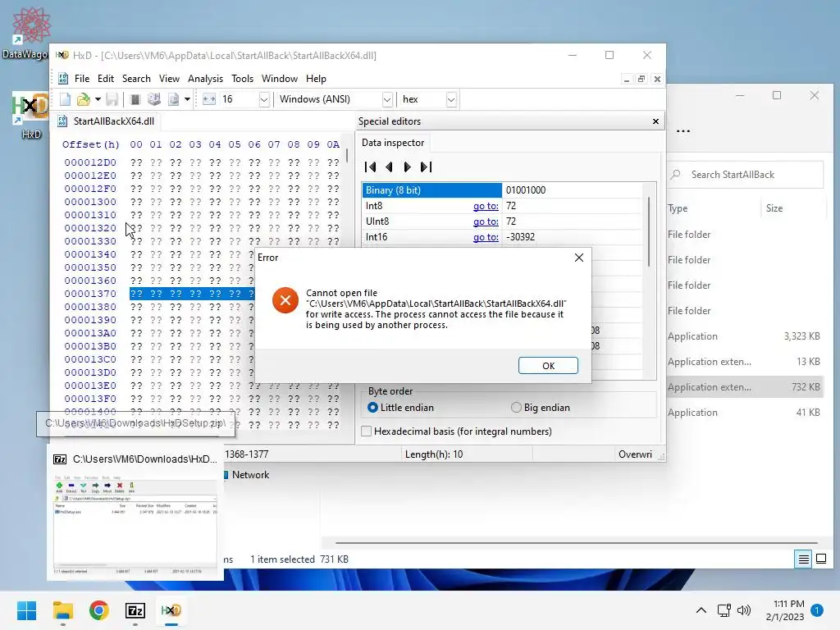Click Network in Explorer navigation pane
The image size is (840, 630).
coord(250,475)
